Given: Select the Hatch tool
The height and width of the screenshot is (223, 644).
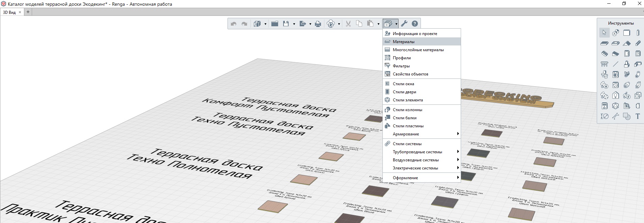Looking at the screenshot, I should point(626,116).
